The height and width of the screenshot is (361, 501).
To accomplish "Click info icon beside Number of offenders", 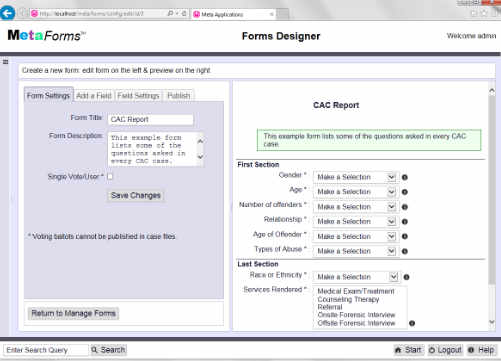I will click(405, 207).
